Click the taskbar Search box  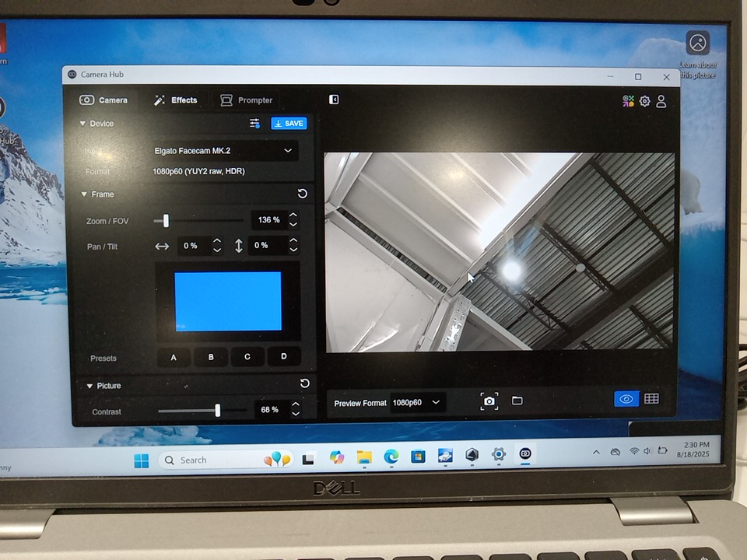[x=226, y=460]
